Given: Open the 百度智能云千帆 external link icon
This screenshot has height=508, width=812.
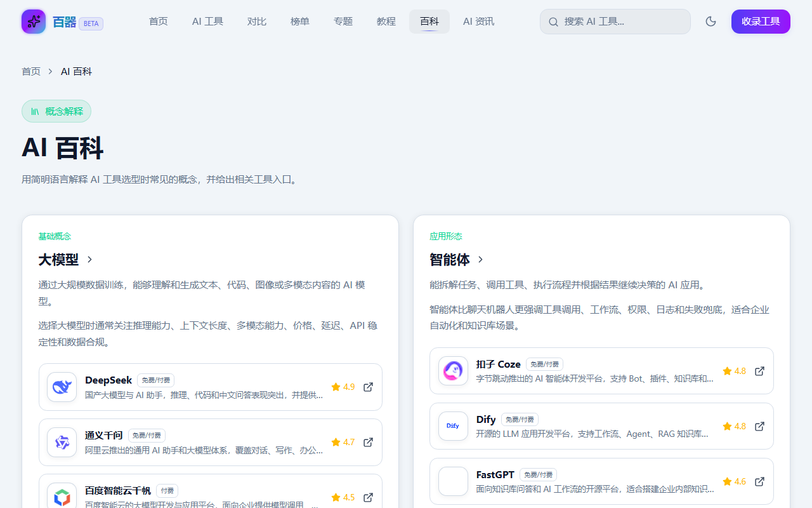Looking at the screenshot, I should 368,497.
